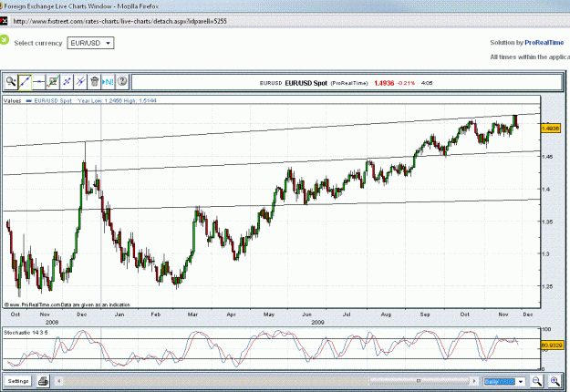570x392 pixels.
Task: Zoom out with bottom minus magnifier
Action: pos(537,381)
